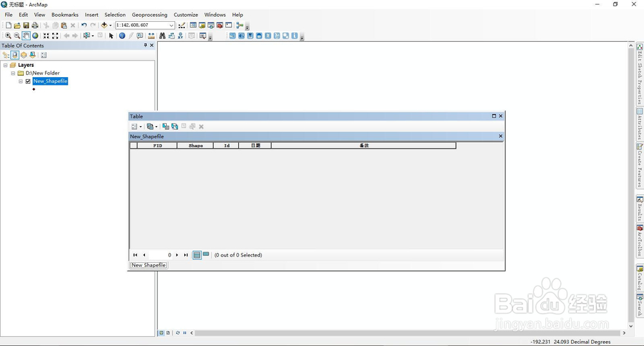Collapse the Layers tree node
644x346 pixels.
5,65
